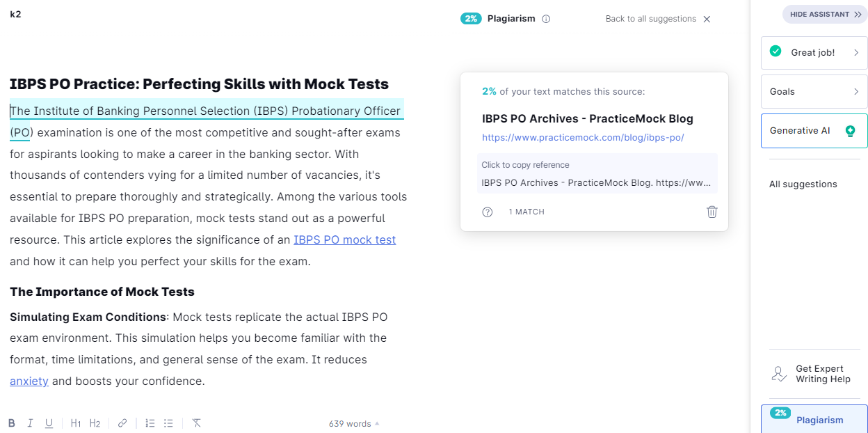Copy the reference citation text
Viewport: 868px width, 433px height.
[597, 173]
